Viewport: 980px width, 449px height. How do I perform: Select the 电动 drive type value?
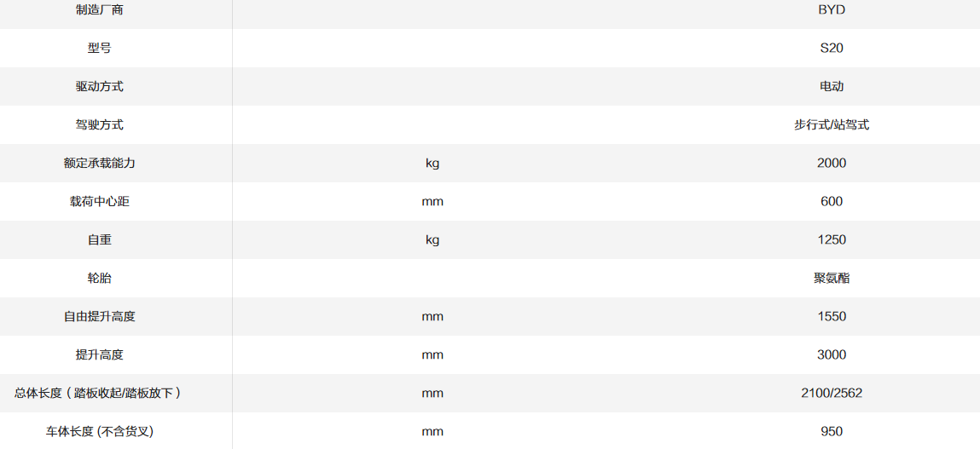[x=831, y=87]
